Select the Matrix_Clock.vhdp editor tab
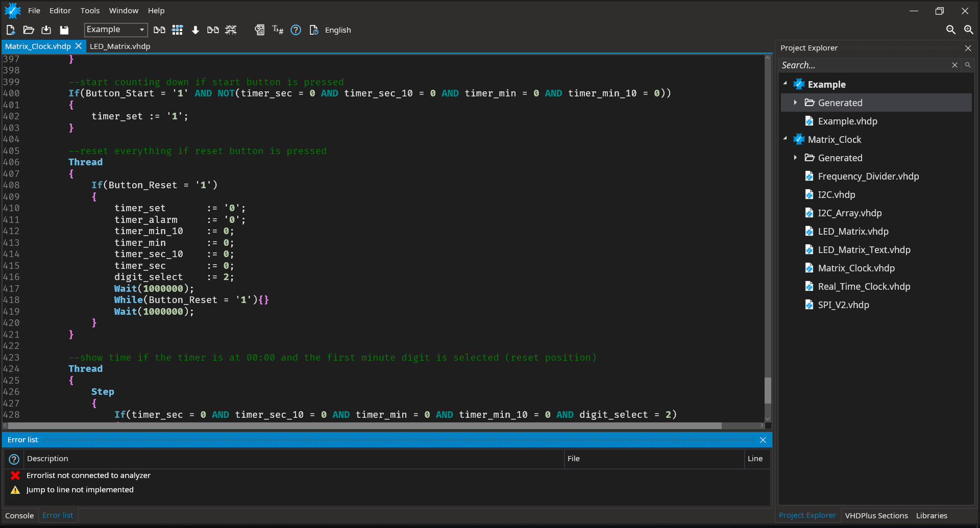 (x=38, y=46)
